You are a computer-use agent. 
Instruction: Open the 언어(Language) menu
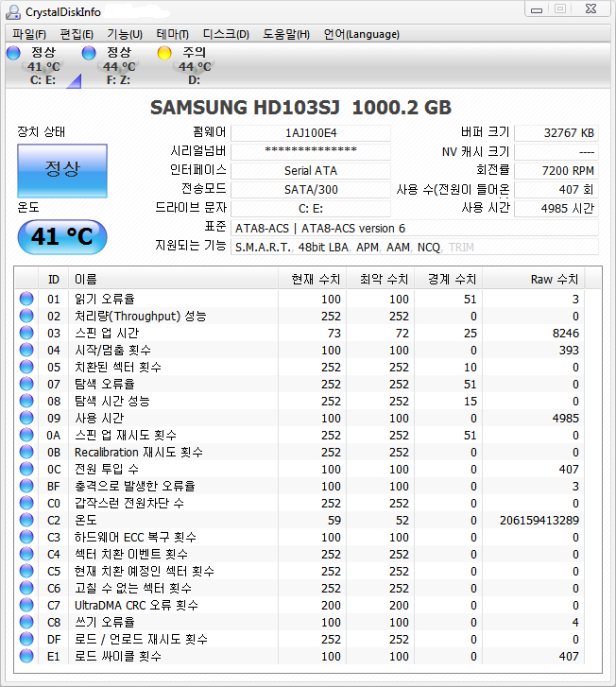pyautogui.click(x=362, y=34)
